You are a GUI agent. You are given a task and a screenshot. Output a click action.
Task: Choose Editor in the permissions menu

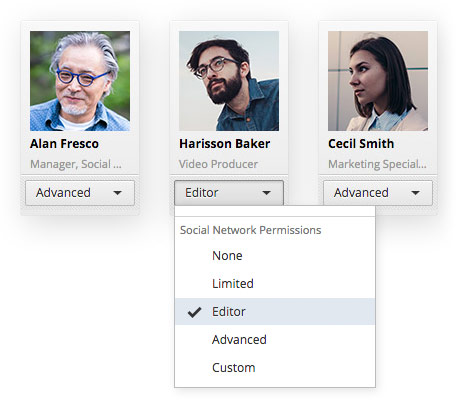(x=275, y=312)
